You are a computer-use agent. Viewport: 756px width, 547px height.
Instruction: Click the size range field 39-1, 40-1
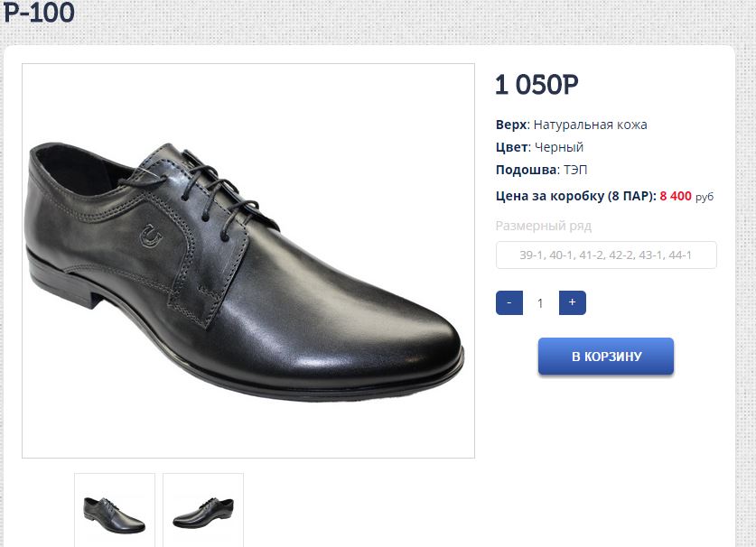click(x=605, y=255)
